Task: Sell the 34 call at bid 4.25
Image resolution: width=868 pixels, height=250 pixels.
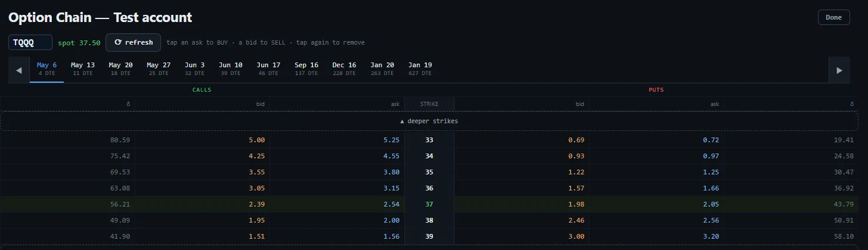Action: pyautogui.click(x=202, y=156)
